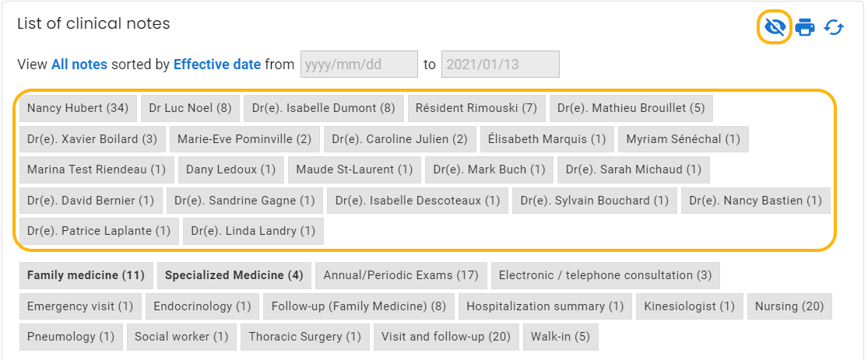
Task: Filter notes by Nancy Hubert (34)
Action: [78, 108]
